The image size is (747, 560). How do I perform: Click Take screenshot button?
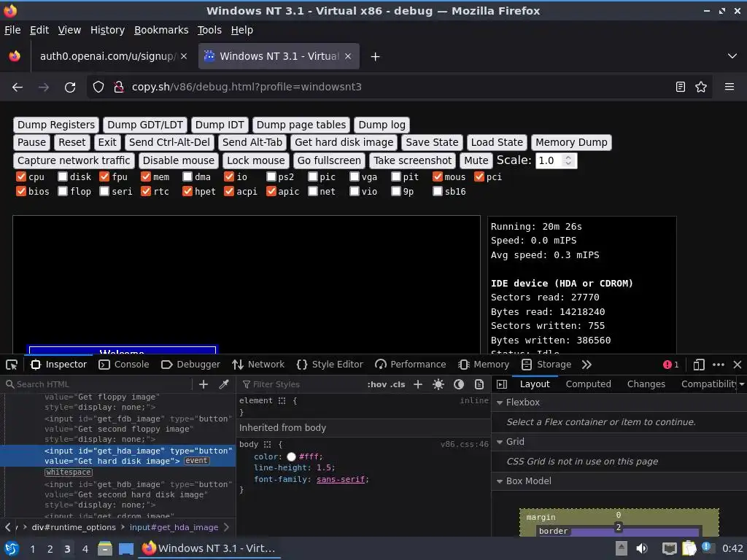(413, 161)
